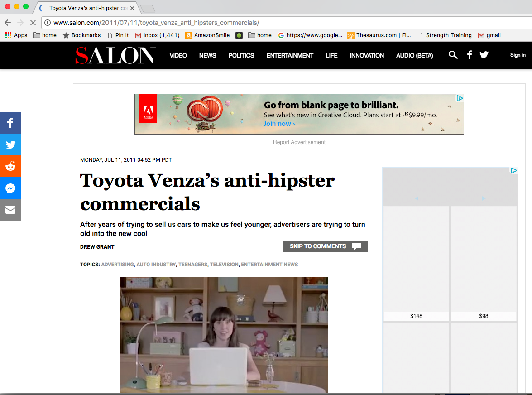
Task: Email the article using the envelope icon
Action: coord(10,210)
